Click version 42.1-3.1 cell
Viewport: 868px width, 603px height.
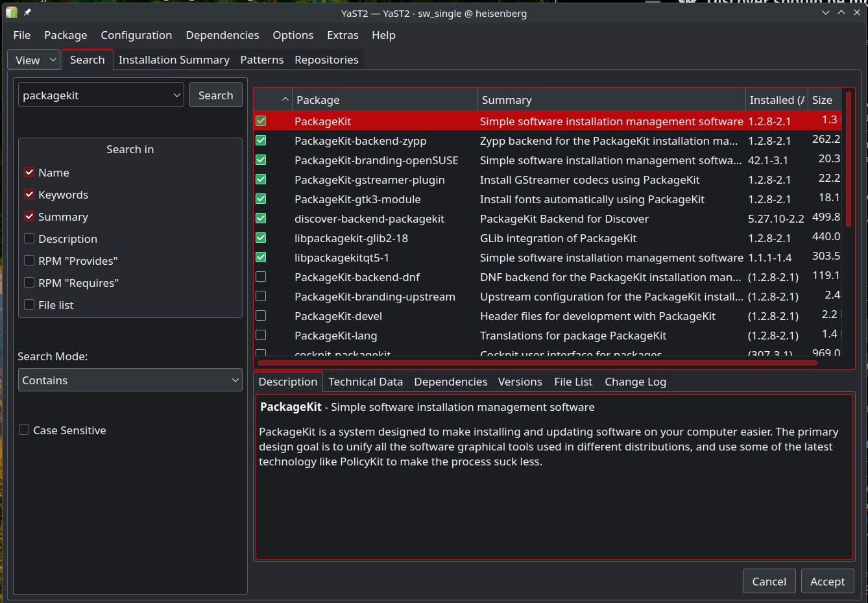(x=768, y=160)
